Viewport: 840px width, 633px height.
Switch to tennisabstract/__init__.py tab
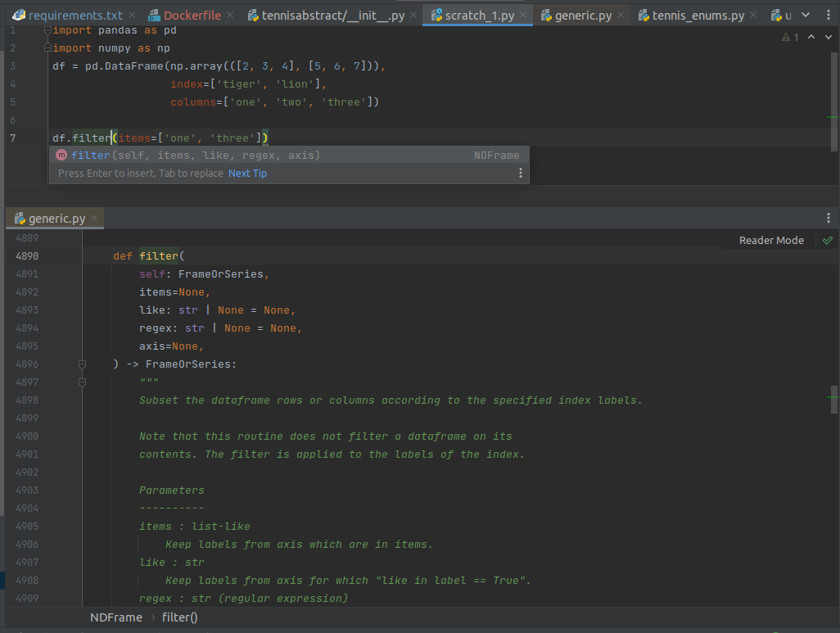[332, 16]
